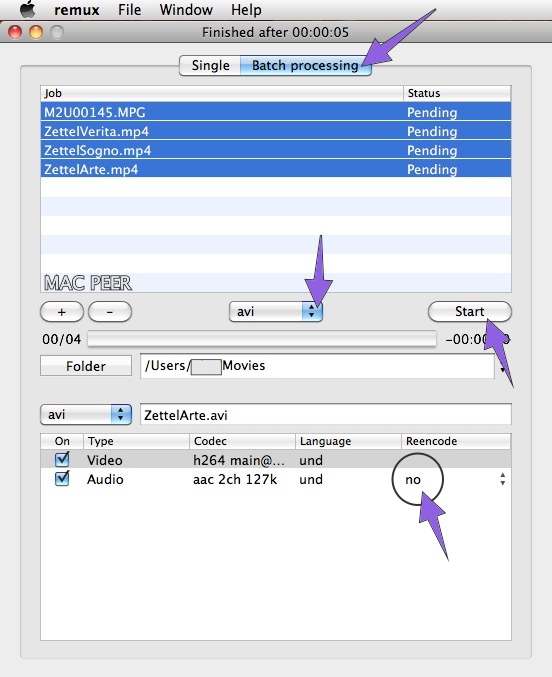The width and height of the screenshot is (552, 677).
Task: Click the output folder path field
Action: (x=317, y=366)
